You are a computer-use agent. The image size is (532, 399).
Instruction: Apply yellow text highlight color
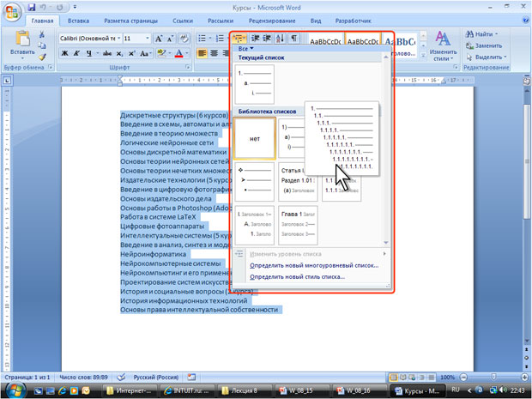(160, 53)
